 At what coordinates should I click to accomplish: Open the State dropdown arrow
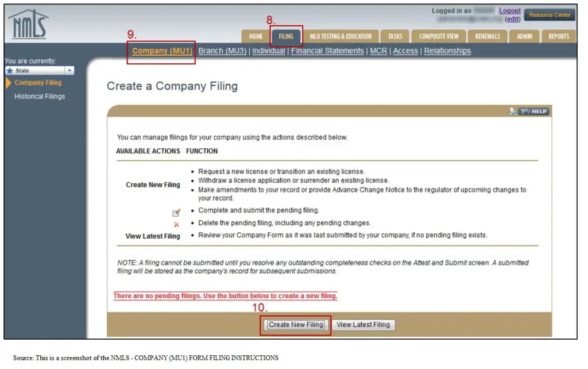tap(69, 71)
